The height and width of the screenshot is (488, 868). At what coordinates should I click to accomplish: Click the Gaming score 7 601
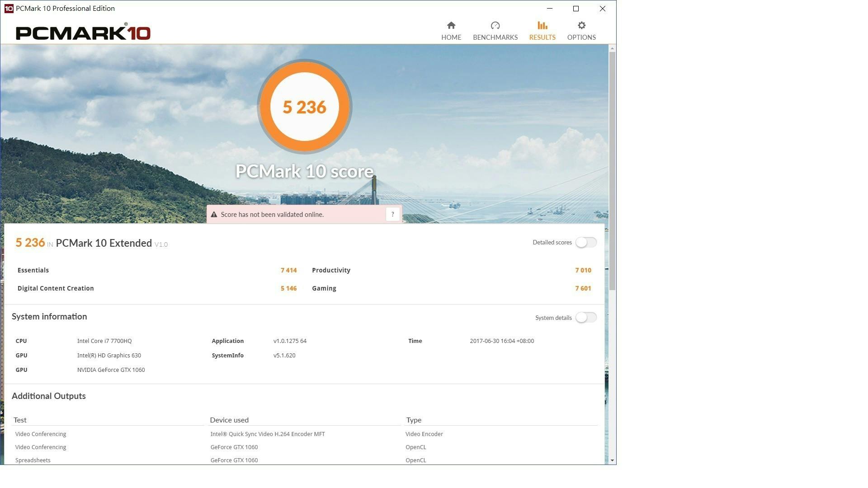pyautogui.click(x=583, y=288)
